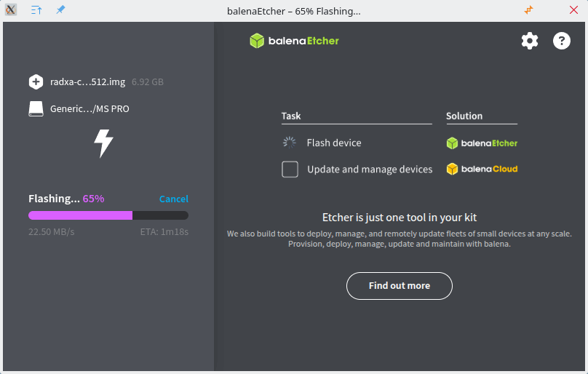Click the help question mark icon
Screen dimensions: 588x374
pos(562,41)
